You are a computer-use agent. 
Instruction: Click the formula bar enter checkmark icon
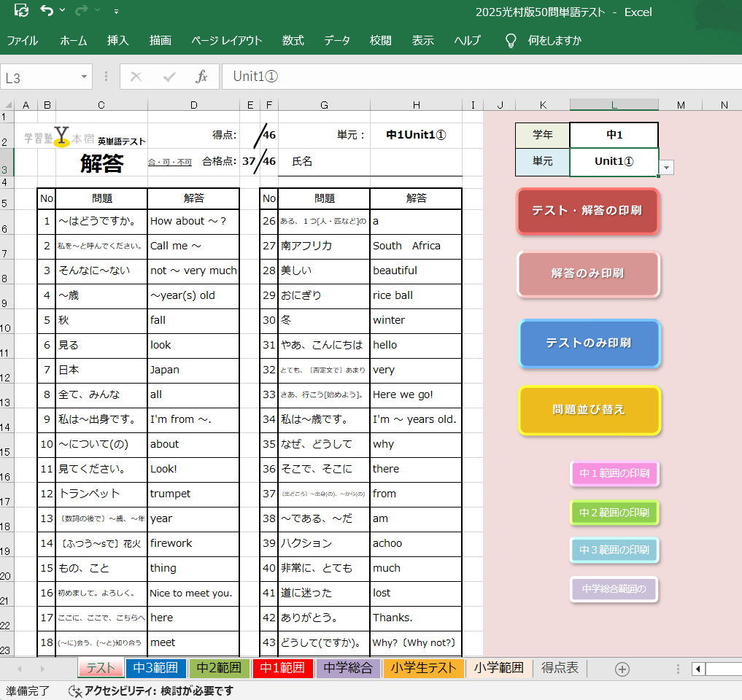point(169,77)
